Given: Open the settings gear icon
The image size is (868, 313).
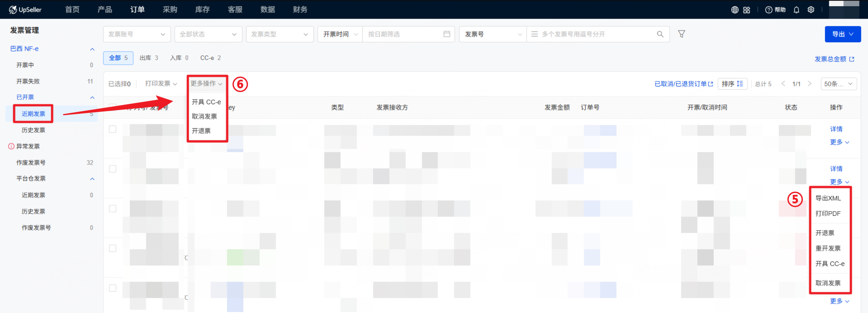Looking at the screenshot, I should (811, 10).
